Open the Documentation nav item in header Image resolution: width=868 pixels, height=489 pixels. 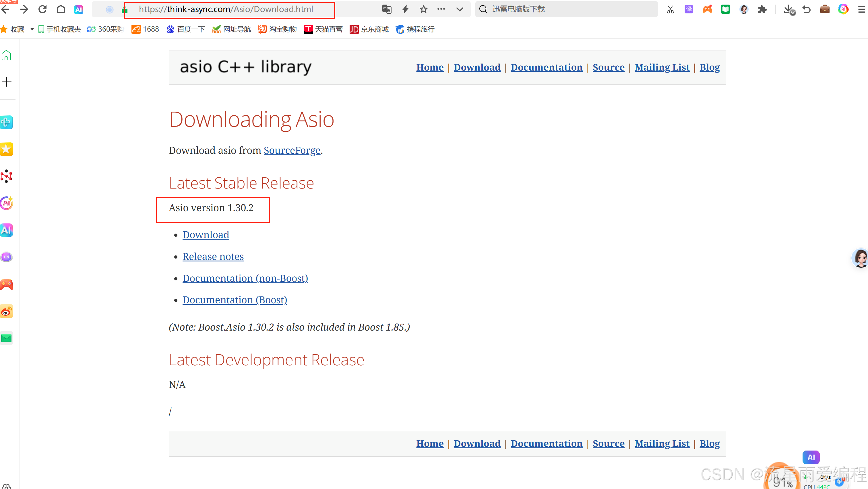point(546,67)
